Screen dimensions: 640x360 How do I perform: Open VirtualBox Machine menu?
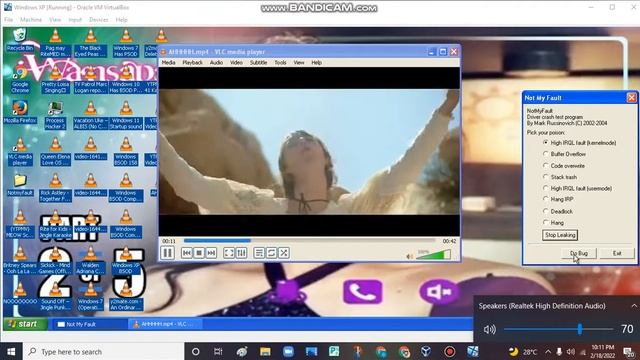31,20
